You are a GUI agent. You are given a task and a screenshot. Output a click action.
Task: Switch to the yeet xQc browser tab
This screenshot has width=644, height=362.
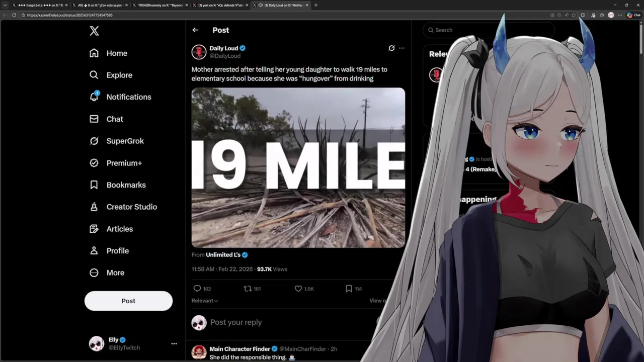click(x=220, y=5)
